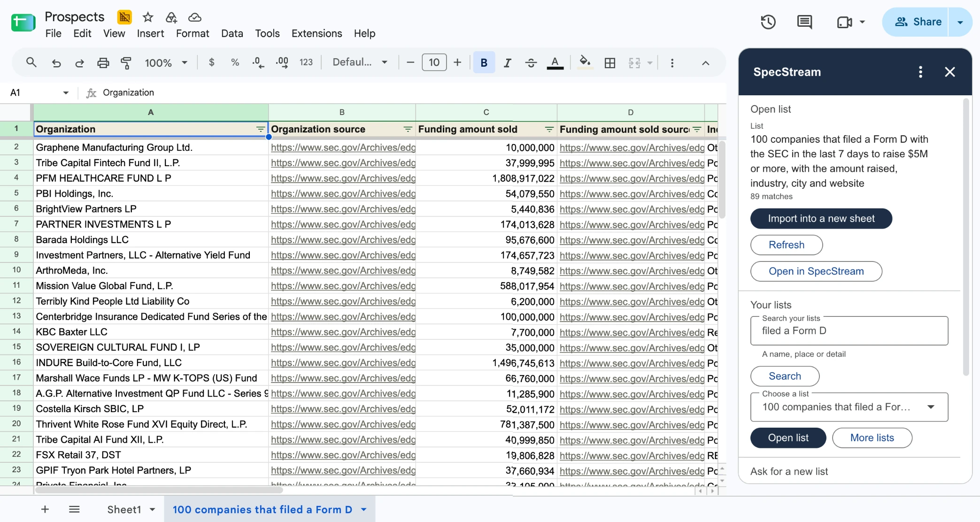Open the zoom 100% dropdown

tap(166, 62)
